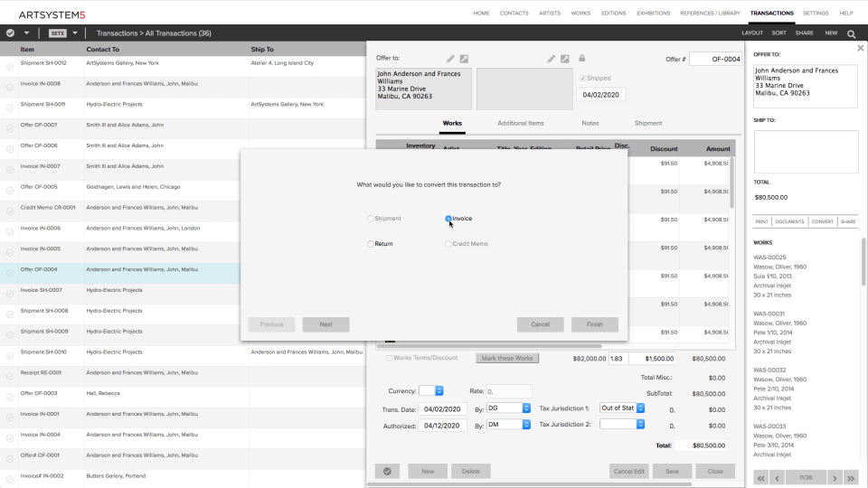Select the Offer OF-0004 row in the list
Viewport: 868px width, 488px height.
[x=120, y=273]
